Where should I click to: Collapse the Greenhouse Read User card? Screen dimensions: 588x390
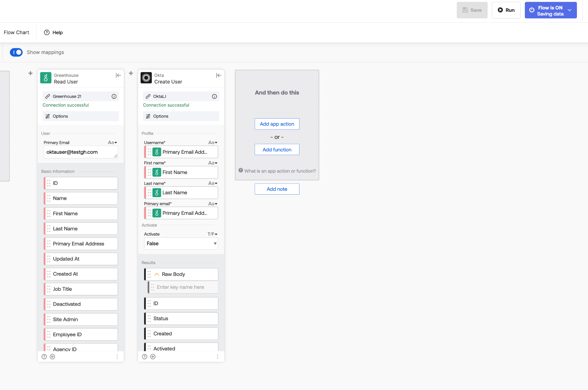pyautogui.click(x=118, y=75)
